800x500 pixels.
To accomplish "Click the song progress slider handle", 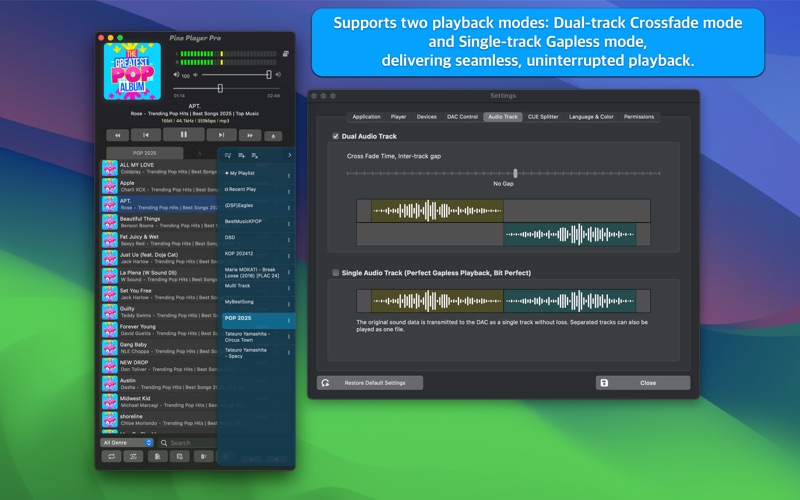I will pyautogui.click(x=220, y=88).
